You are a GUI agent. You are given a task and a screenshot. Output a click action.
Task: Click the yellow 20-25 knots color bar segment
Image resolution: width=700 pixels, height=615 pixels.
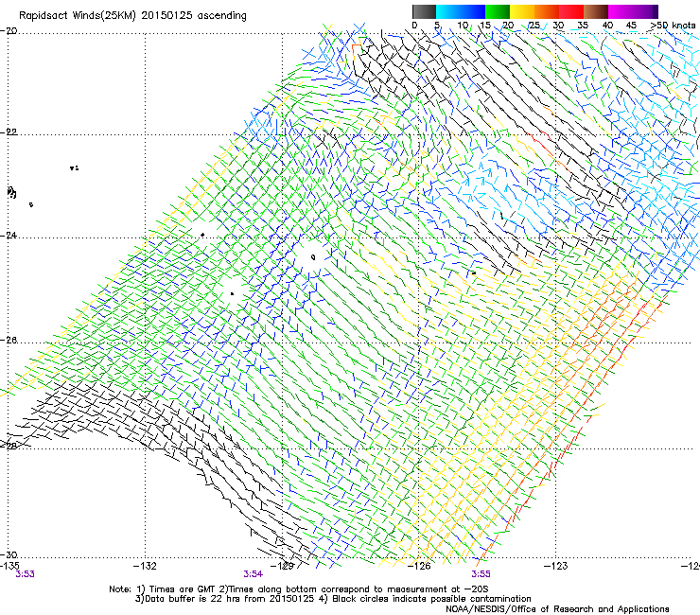click(522, 11)
